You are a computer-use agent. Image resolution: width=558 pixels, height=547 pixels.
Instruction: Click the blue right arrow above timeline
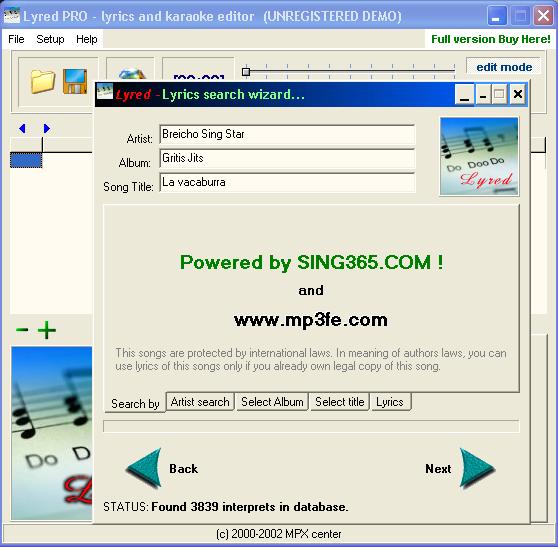[x=47, y=128]
